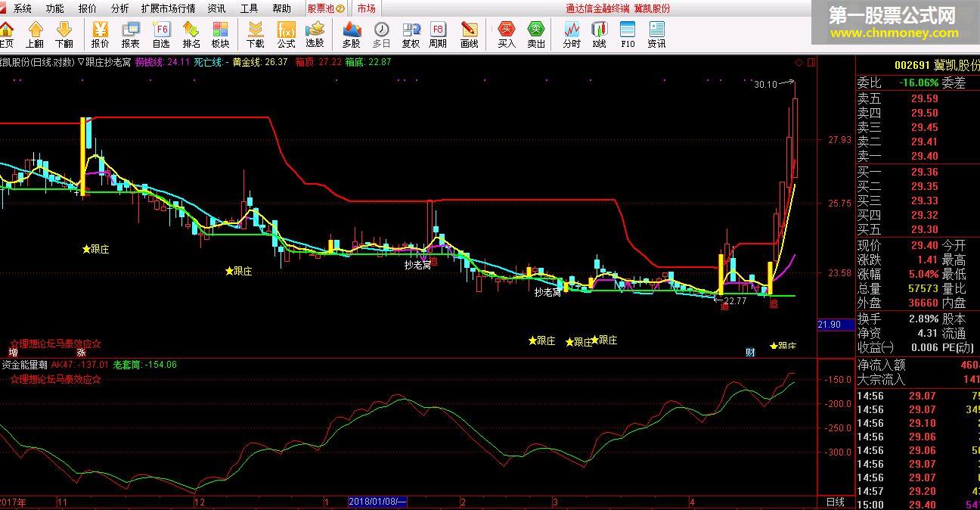Switch to 分时 intraday chart icon
This screenshot has width=980, height=510.
(x=572, y=34)
